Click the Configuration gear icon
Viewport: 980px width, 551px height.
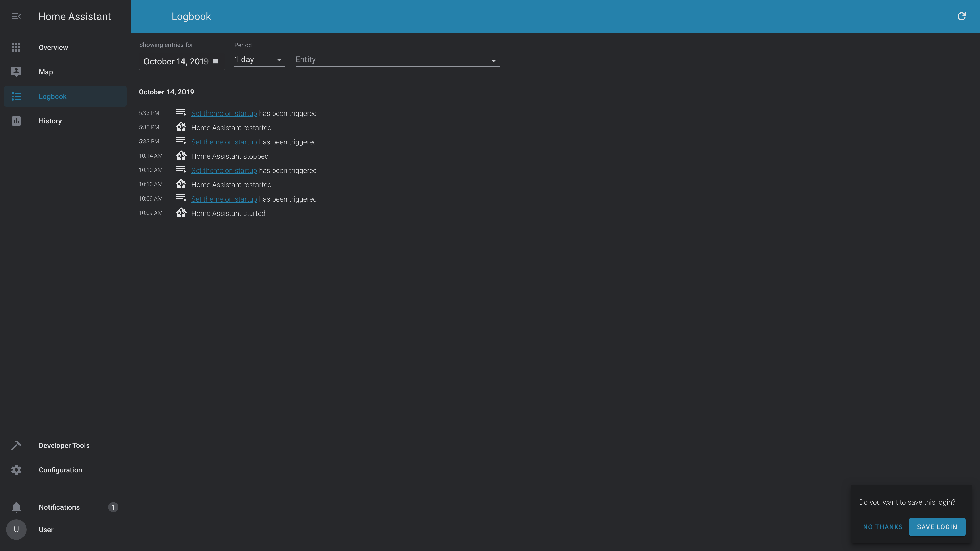click(x=16, y=470)
